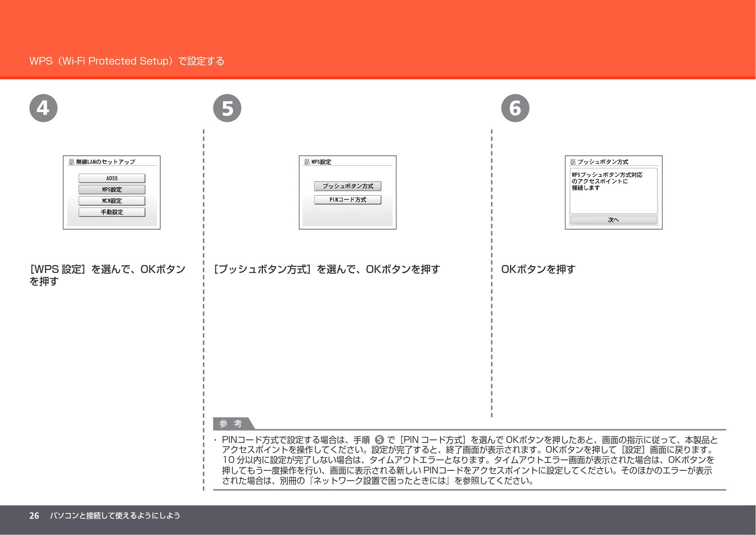Click the 次へ button
Viewport: 756px width, 535px height.
614,220
